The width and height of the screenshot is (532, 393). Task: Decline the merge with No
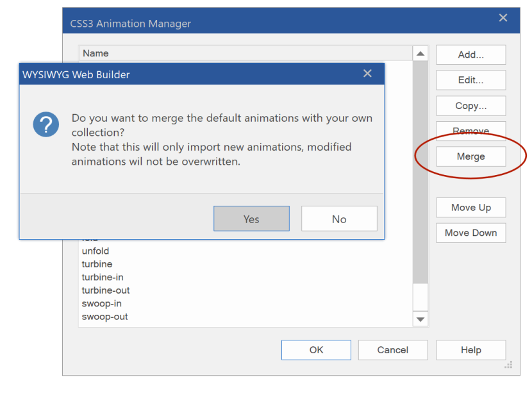pos(339,219)
